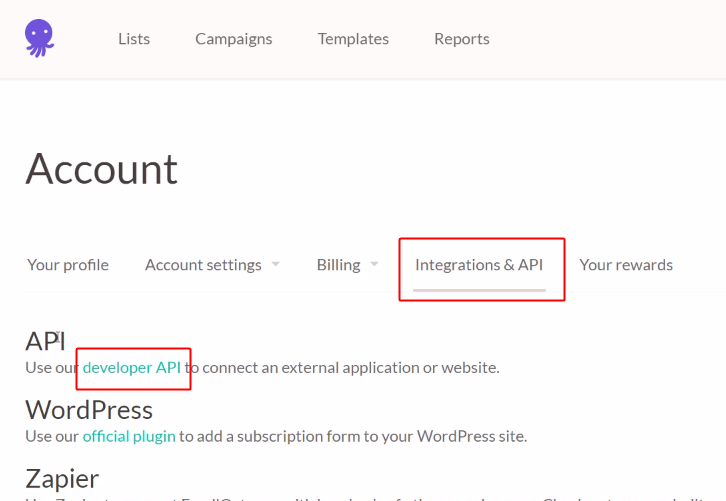The width and height of the screenshot is (726, 501).
Task: Expand the Account settings dropdown arrow
Action: [275, 264]
